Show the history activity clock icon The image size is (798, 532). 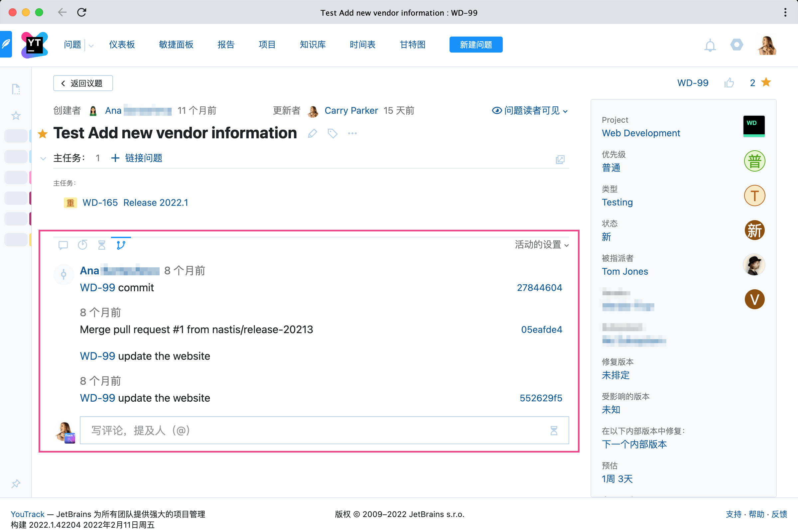pos(82,245)
